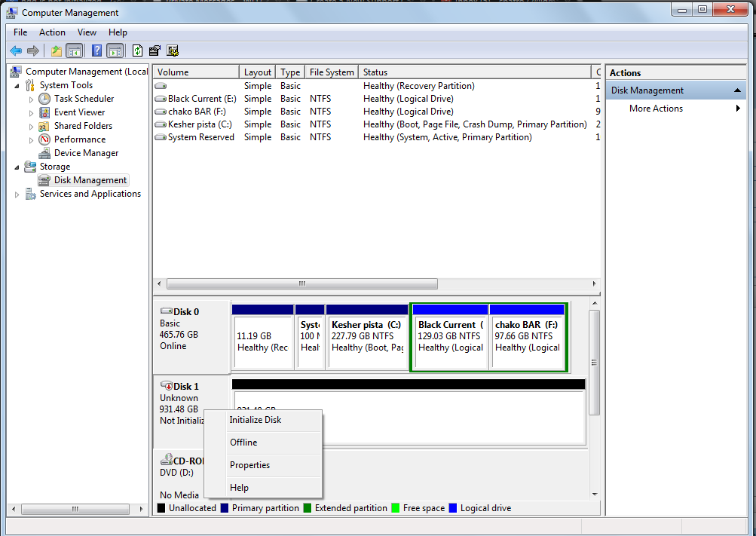Click the volume list scroll right arrow

(595, 284)
